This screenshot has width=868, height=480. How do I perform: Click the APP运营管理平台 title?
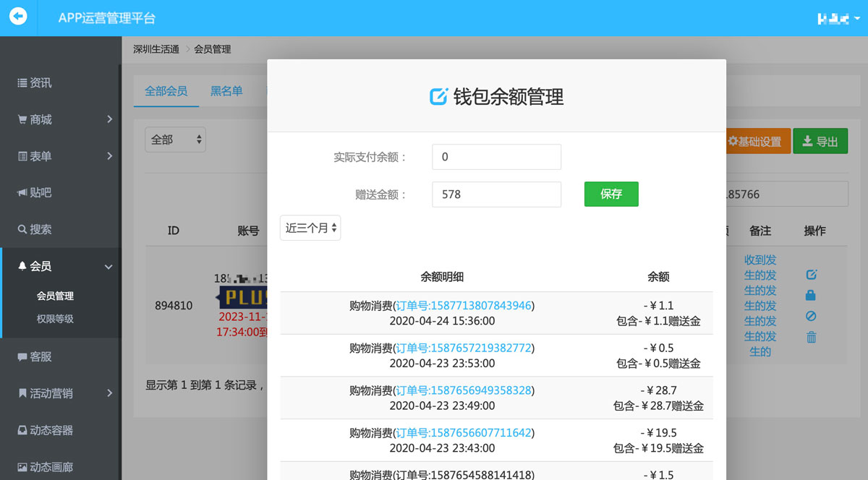(x=107, y=18)
